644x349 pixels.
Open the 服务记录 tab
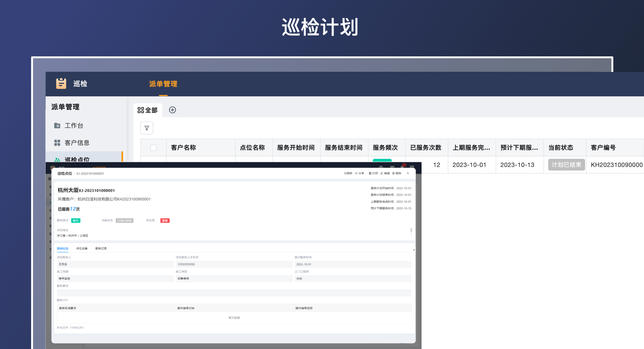(x=100, y=248)
